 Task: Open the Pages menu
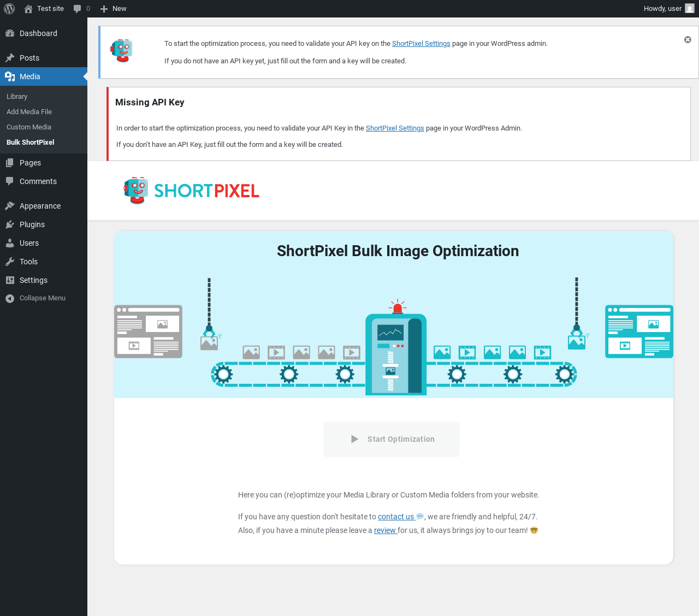pos(44,163)
